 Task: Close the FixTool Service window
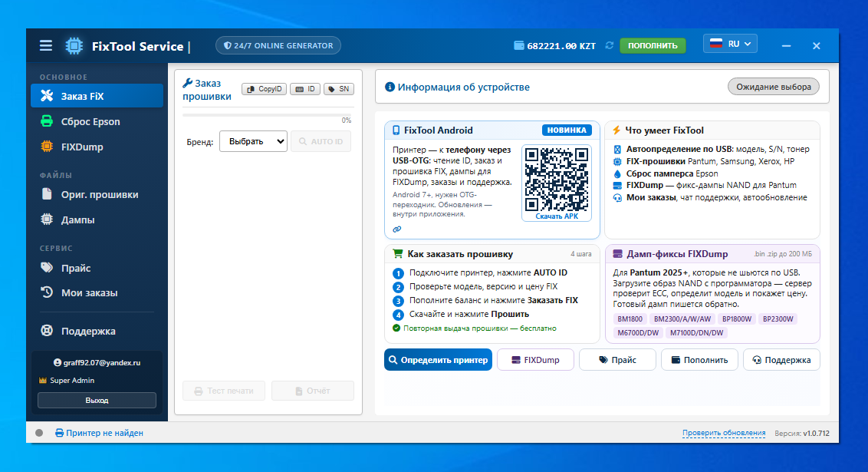pos(816,46)
